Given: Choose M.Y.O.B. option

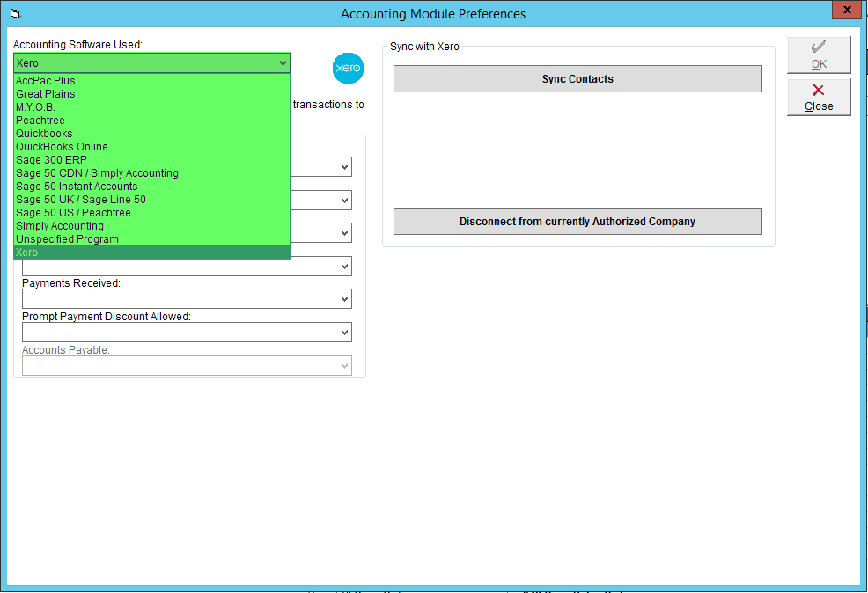Looking at the screenshot, I should tap(151, 107).
